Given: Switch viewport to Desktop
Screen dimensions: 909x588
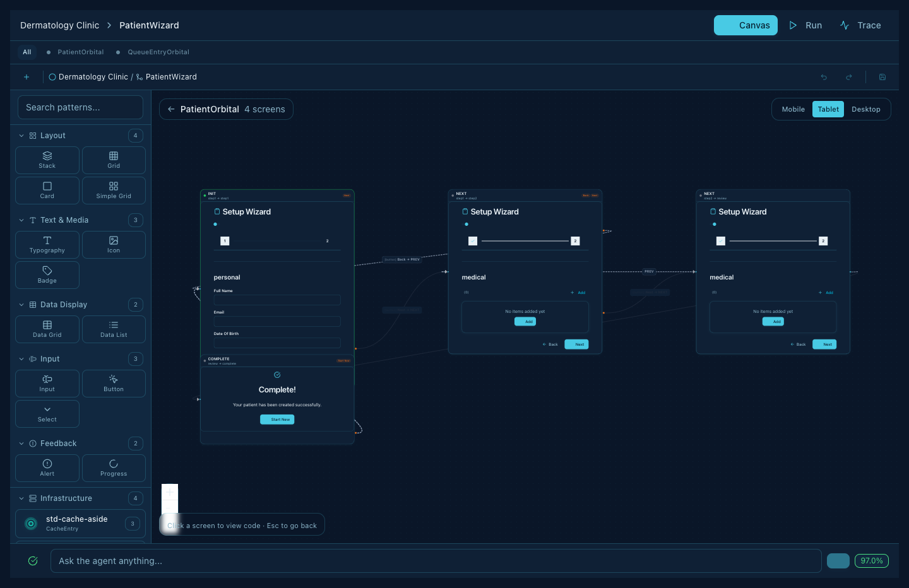Looking at the screenshot, I should tap(865, 109).
